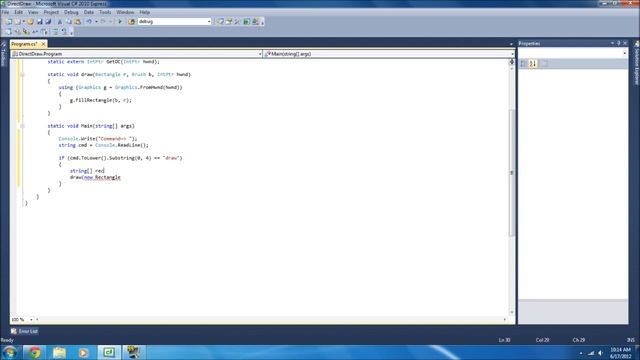Toggle auto-hide pin on Properties panel

point(619,43)
